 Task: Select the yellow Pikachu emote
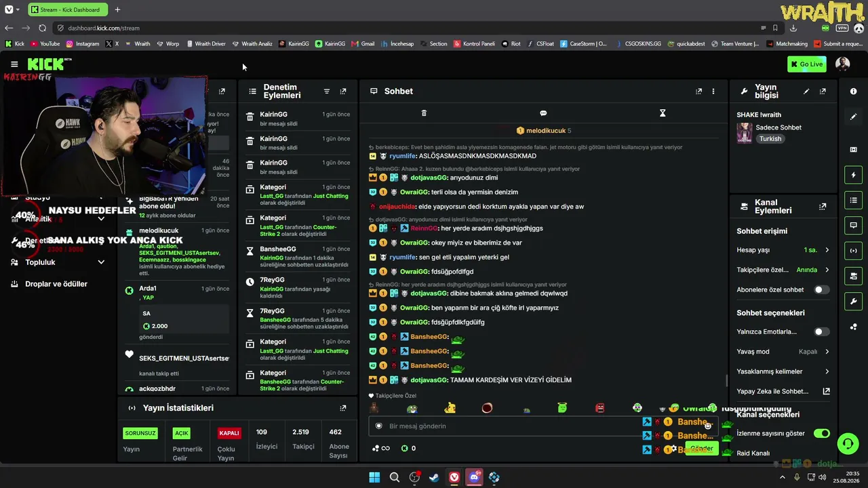tap(450, 408)
